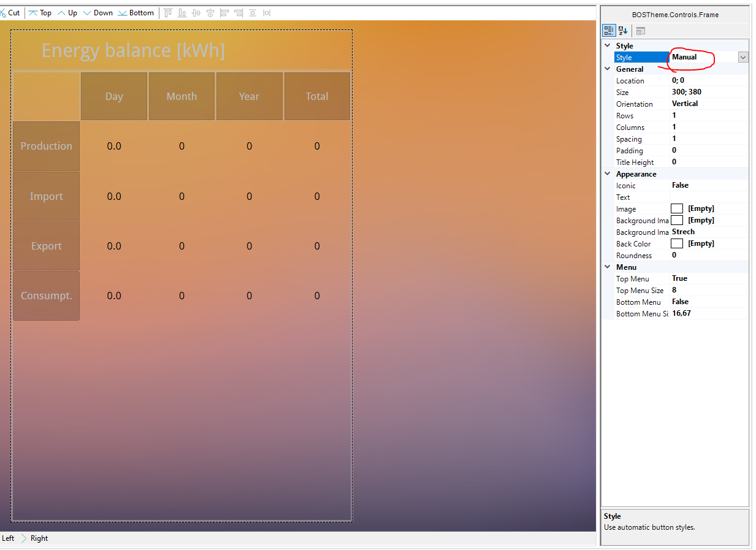Collapse the Appearance property category
Screen dimensions: 756x550
click(x=608, y=174)
